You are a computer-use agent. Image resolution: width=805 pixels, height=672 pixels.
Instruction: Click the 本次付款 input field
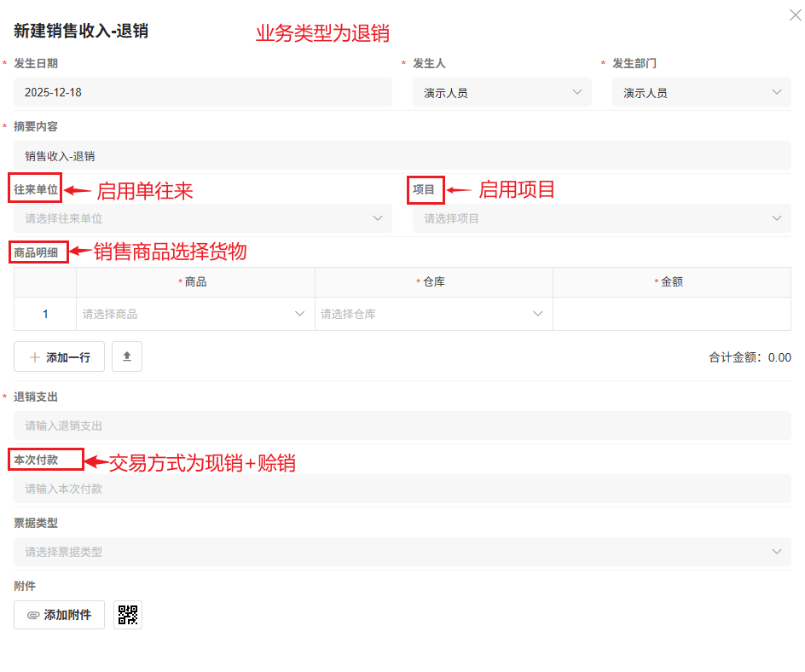(x=402, y=489)
